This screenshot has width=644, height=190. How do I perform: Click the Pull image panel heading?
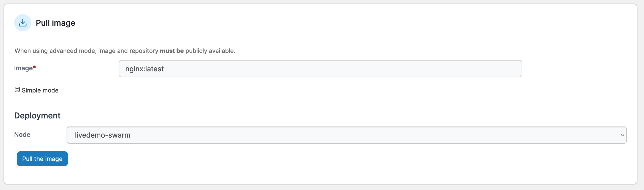pos(55,23)
